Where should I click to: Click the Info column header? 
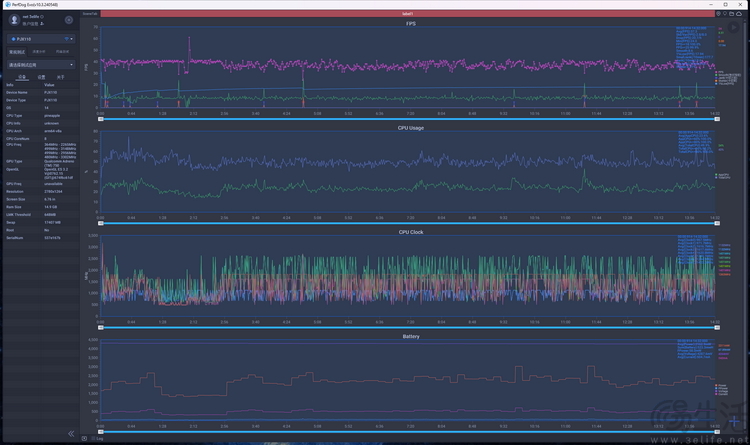tap(10, 85)
